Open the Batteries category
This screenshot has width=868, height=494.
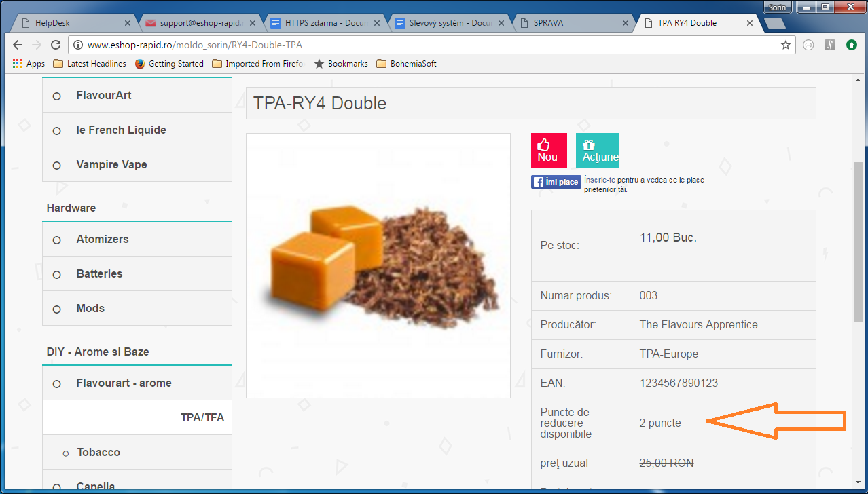(x=137, y=273)
